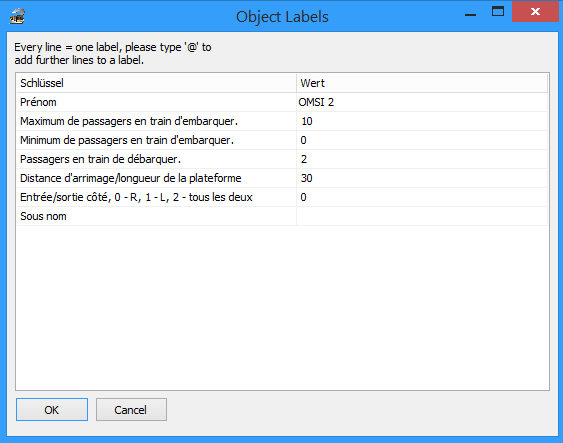The image size is (563, 443).
Task: Edit the platform length value 30
Action: click(x=422, y=178)
